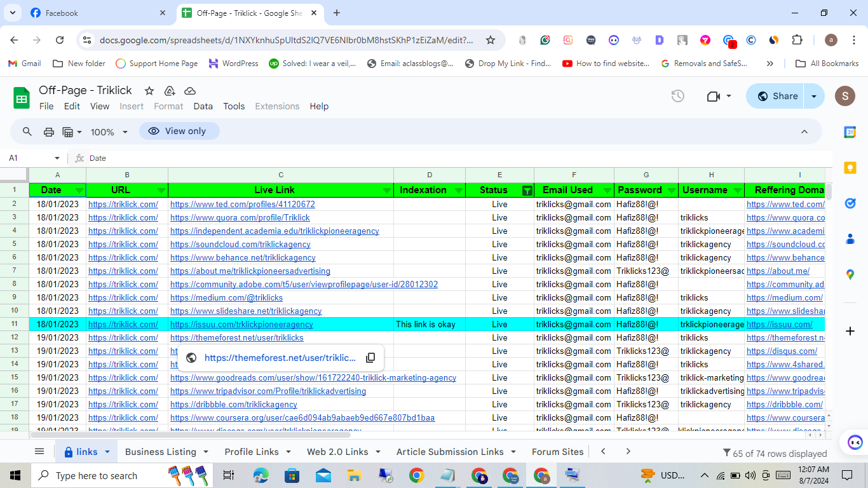Open Google Maps side panel icon

pyautogui.click(x=850, y=274)
